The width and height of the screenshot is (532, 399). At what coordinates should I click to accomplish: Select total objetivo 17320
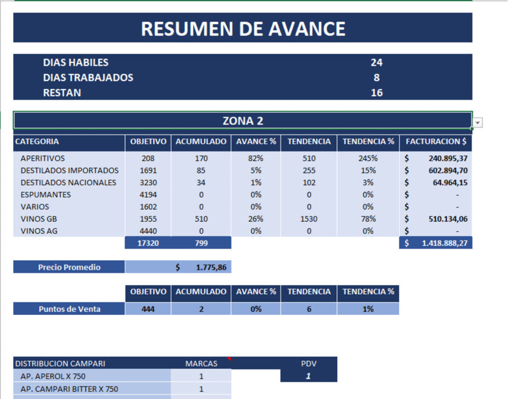point(148,243)
